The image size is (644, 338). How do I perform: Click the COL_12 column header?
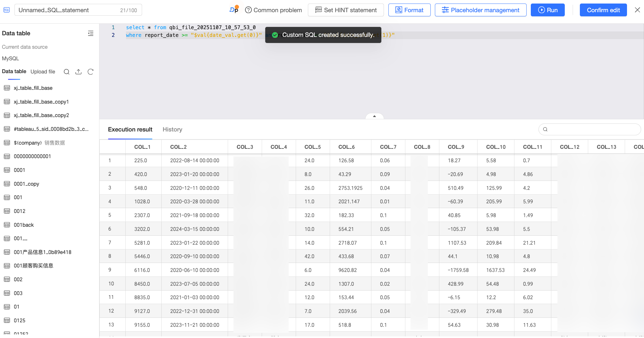click(x=570, y=147)
